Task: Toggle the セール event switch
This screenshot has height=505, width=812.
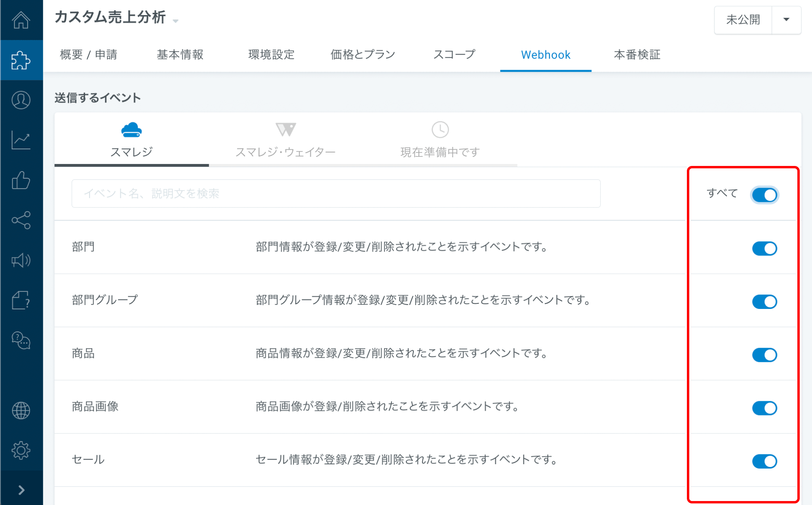Action: (x=764, y=461)
